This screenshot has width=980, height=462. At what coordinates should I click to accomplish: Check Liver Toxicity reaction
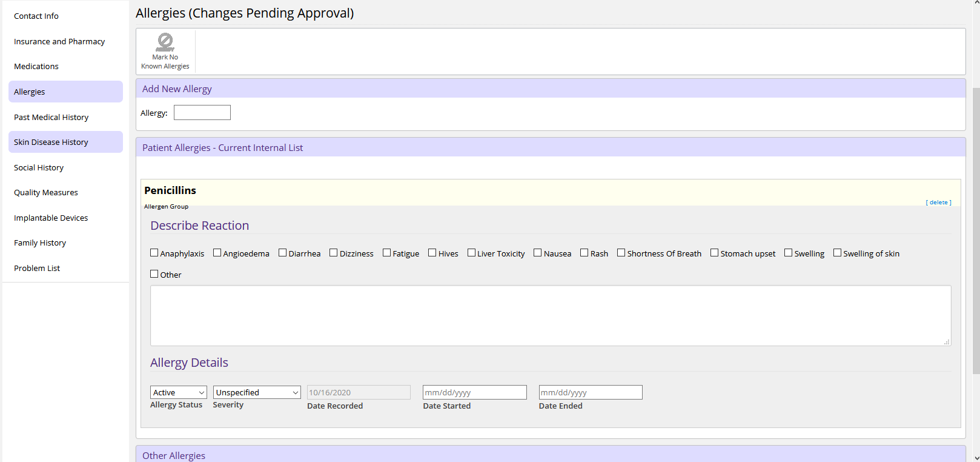pos(472,253)
